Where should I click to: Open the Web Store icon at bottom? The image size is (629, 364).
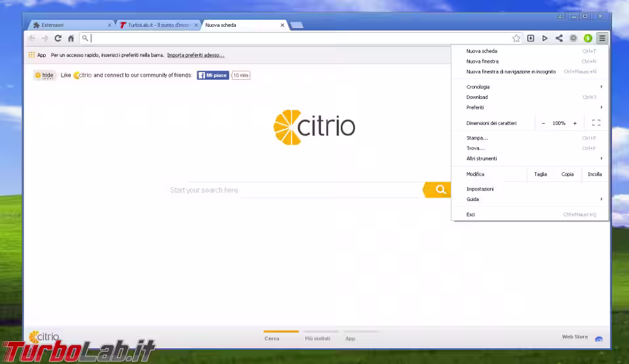coord(599,338)
